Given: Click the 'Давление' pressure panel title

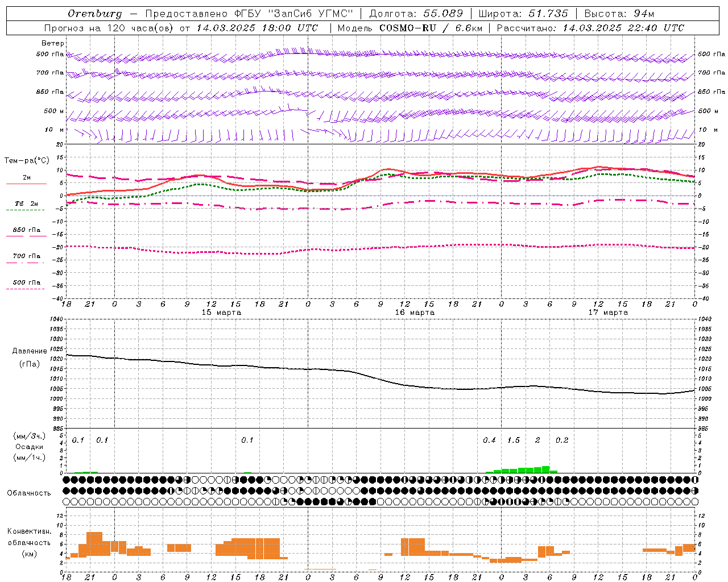Looking at the screenshot, I should (x=30, y=351).
